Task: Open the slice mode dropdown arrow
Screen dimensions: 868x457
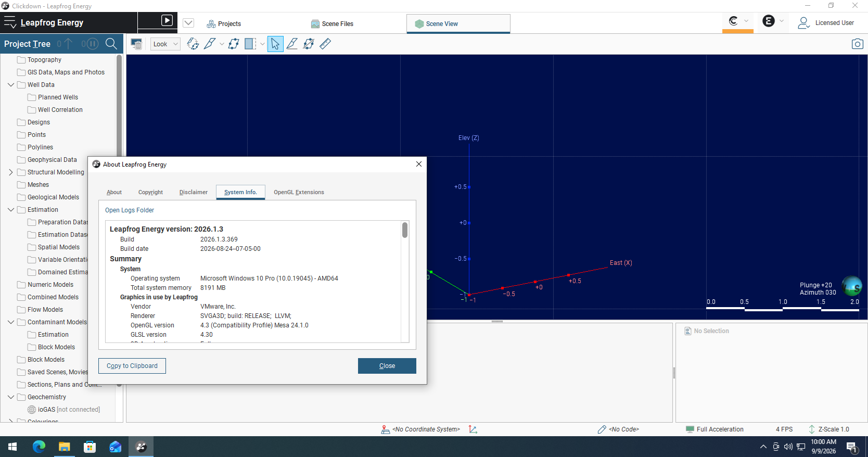Action: (x=262, y=44)
